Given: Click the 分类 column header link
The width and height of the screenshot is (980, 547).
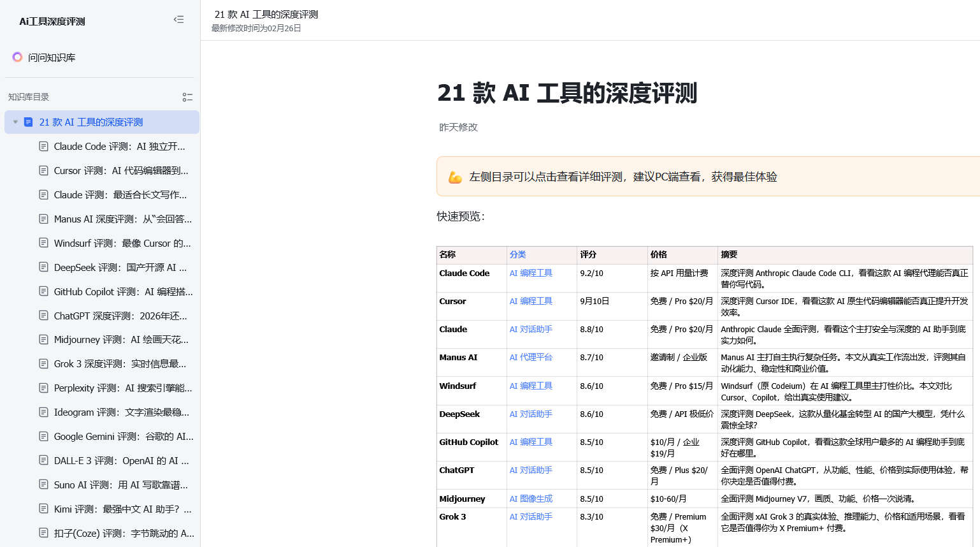Looking at the screenshot, I should [x=517, y=254].
